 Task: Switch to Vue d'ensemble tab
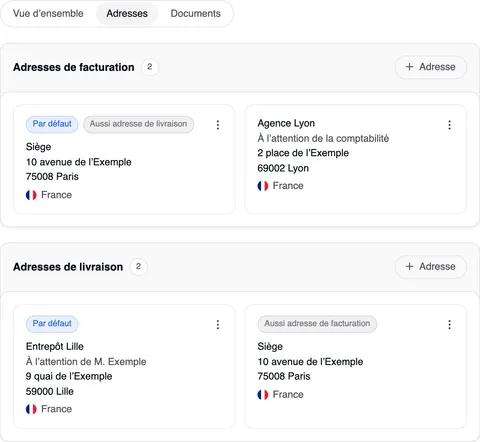tap(48, 14)
